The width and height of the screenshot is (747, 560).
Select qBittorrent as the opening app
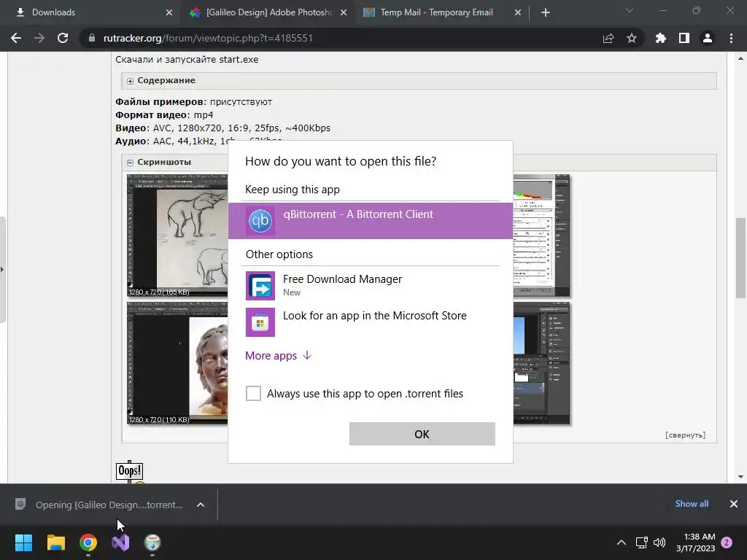370,220
